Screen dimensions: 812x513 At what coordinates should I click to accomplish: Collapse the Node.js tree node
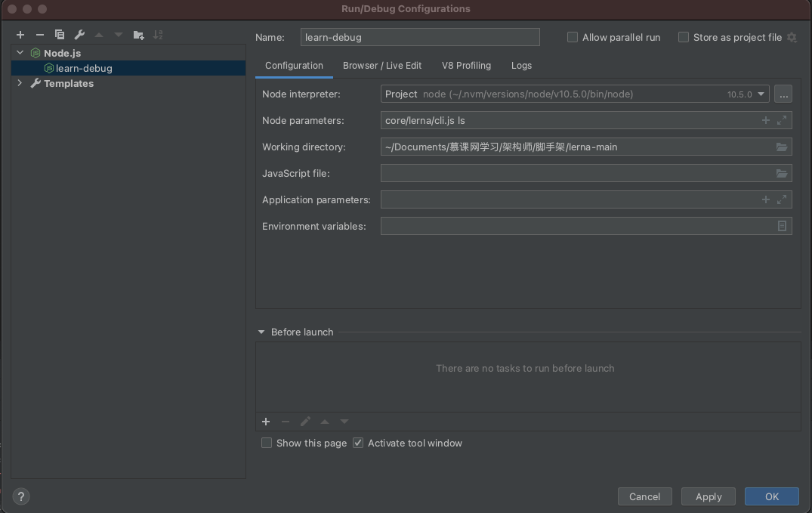click(20, 53)
